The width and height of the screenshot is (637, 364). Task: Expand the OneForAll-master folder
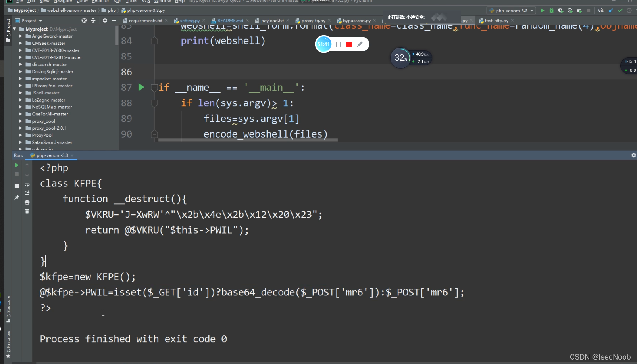click(x=21, y=114)
